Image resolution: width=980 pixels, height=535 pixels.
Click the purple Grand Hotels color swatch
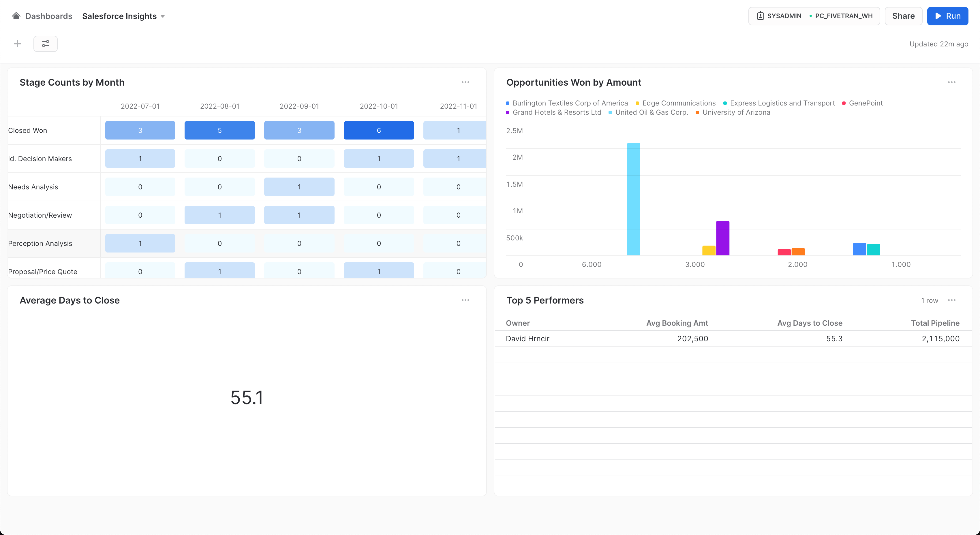(x=508, y=112)
